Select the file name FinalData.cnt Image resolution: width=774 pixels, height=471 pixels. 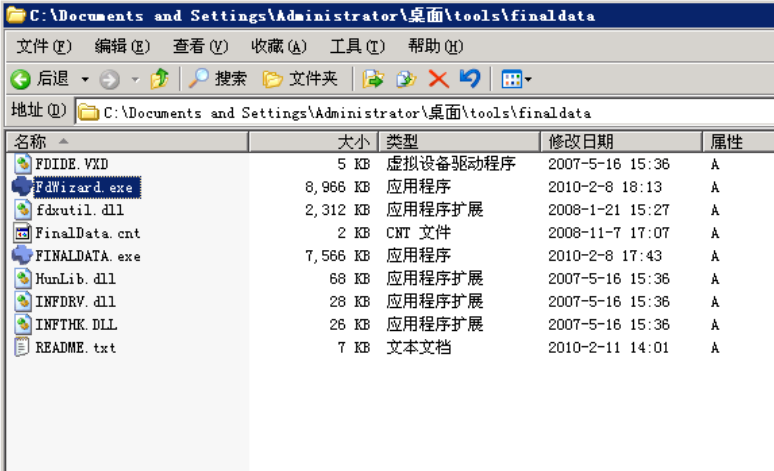coord(87,233)
